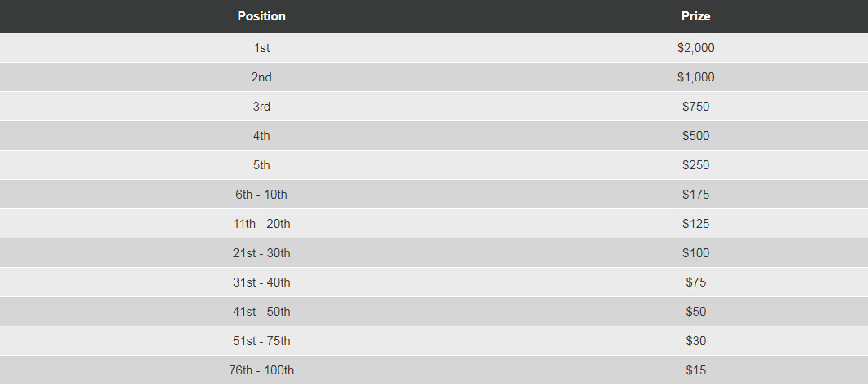The height and width of the screenshot is (385, 868).
Task: Click the $2,000 prize cell
Action: click(695, 48)
